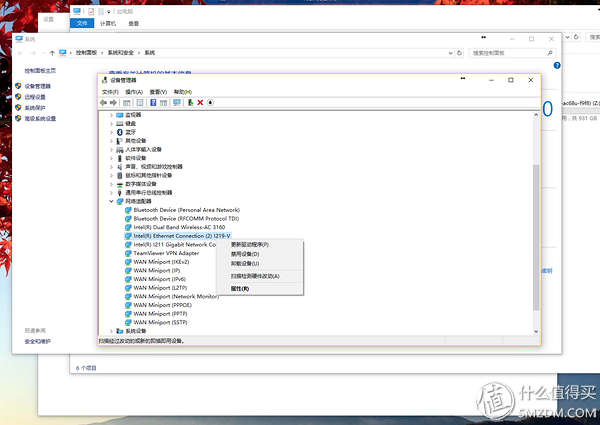Click 控制面板 in System breadcrumb
Image resolution: width=600 pixels, height=425 pixels.
86,53
